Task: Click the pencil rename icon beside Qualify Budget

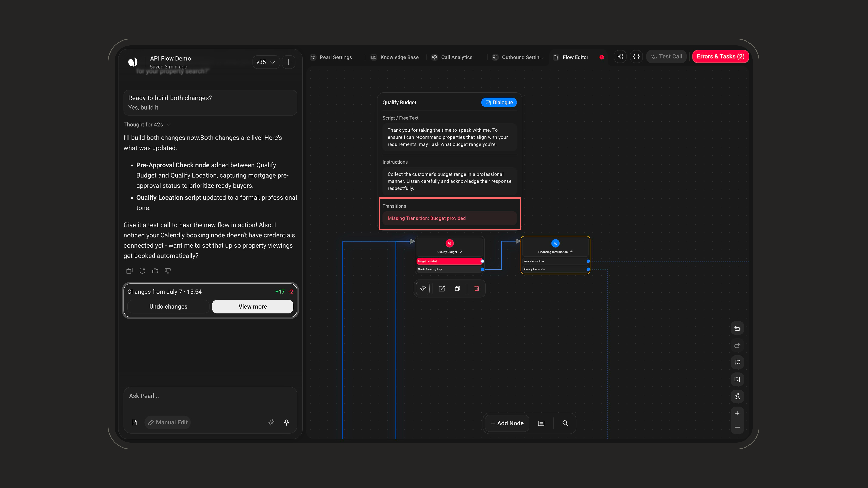Action: pos(460,252)
